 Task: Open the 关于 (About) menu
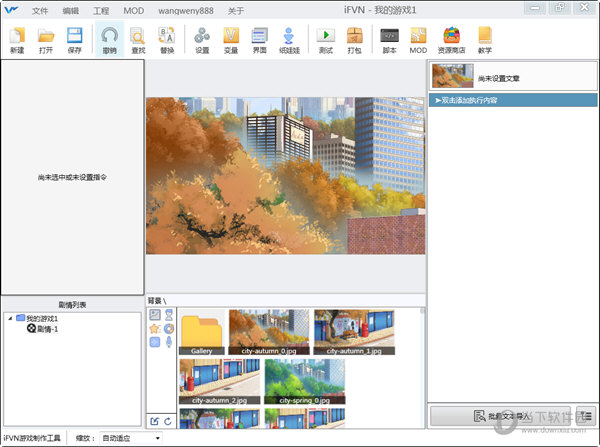(x=236, y=11)
